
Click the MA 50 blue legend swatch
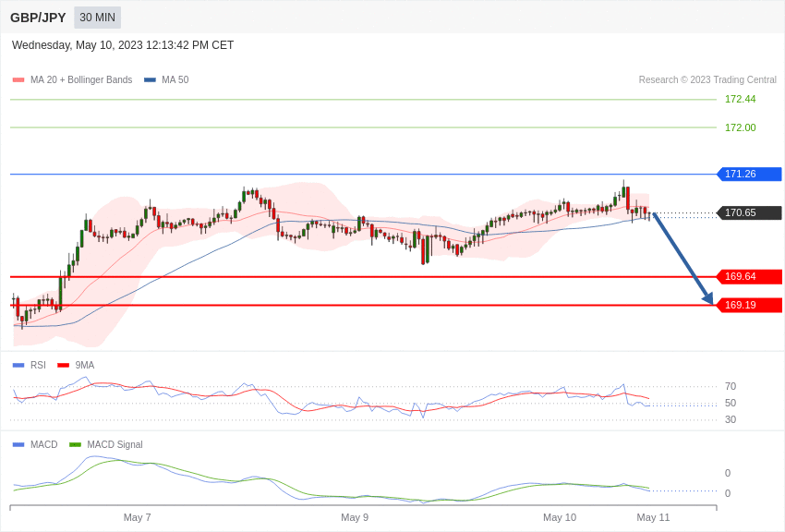click(x=150, y=79)
